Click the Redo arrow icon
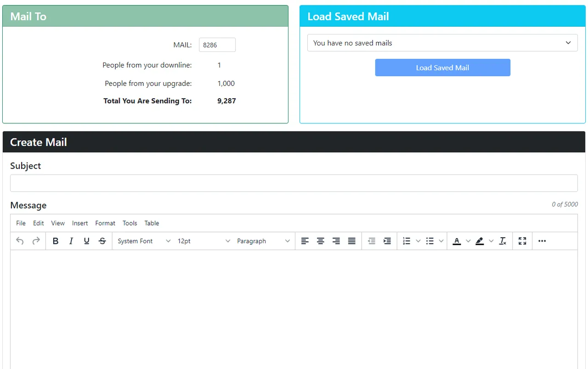Screen dimensions: 588x369 [x=36, y=241]
